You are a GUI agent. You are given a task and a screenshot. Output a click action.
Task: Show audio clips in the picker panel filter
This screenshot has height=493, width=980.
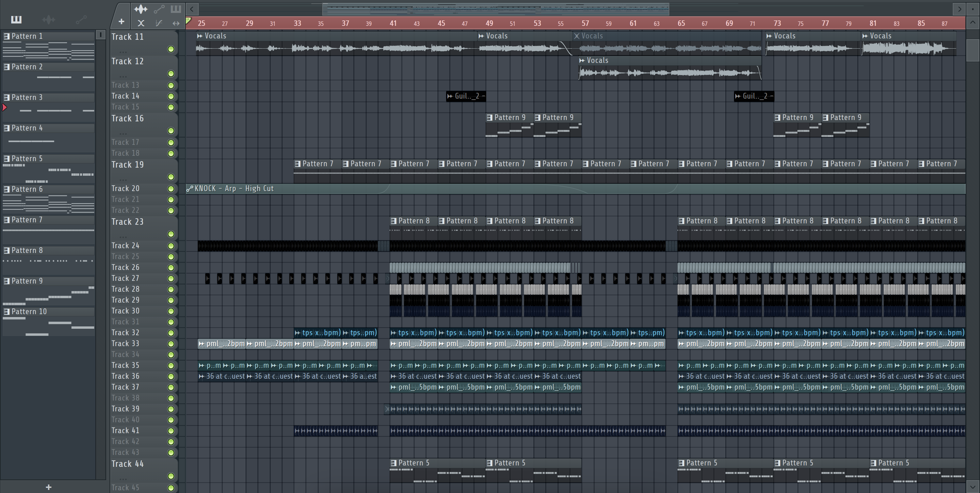[49, 19]
